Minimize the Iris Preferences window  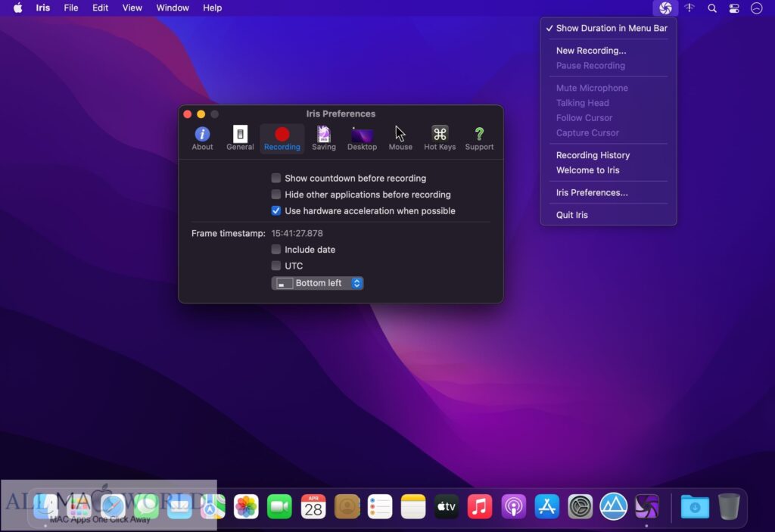(201, 114)
